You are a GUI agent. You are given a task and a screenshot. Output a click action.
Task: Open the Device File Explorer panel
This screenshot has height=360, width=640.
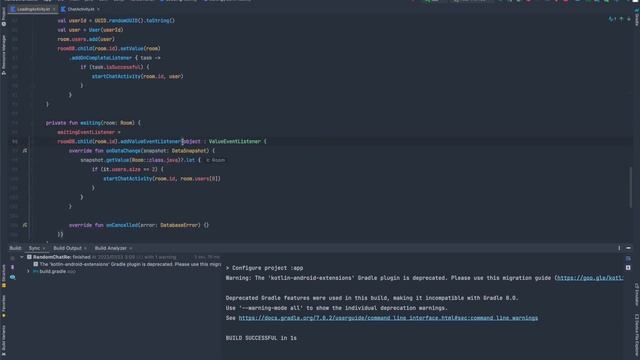636,336
